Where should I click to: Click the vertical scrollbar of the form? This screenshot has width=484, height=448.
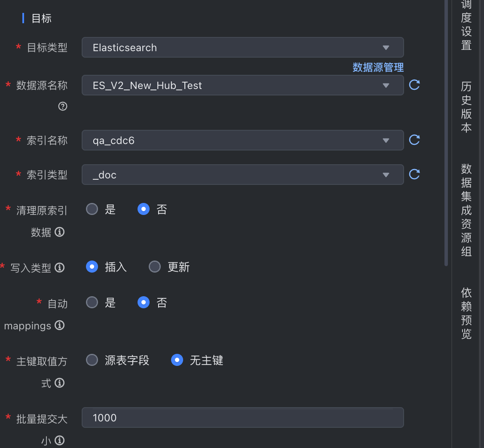[446, 133]
